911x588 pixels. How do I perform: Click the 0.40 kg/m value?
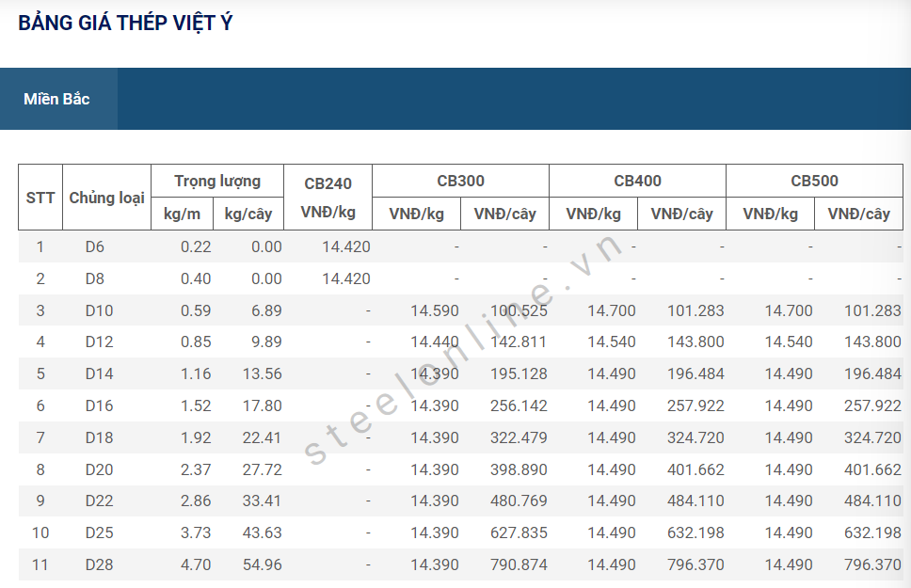coord(196,278)
